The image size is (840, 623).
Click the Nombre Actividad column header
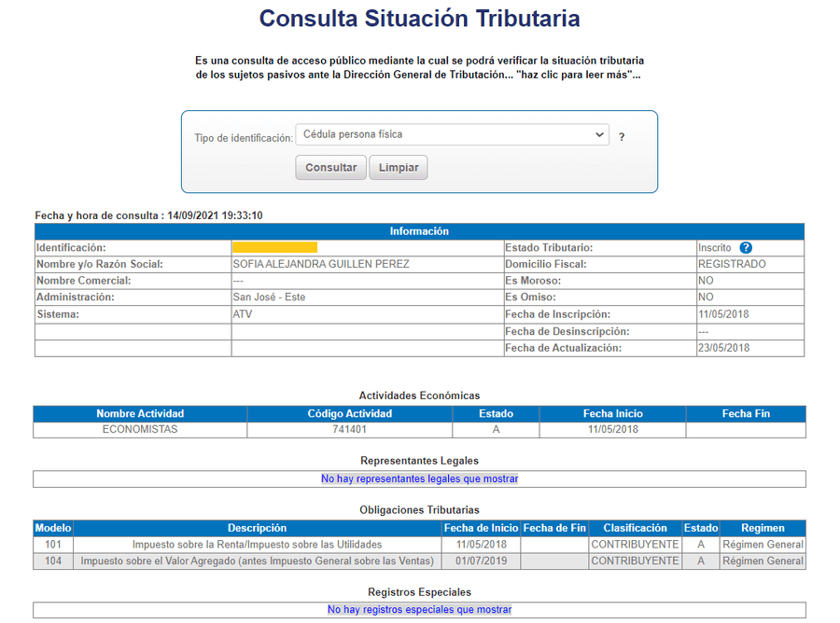click(x=140, y=414)
